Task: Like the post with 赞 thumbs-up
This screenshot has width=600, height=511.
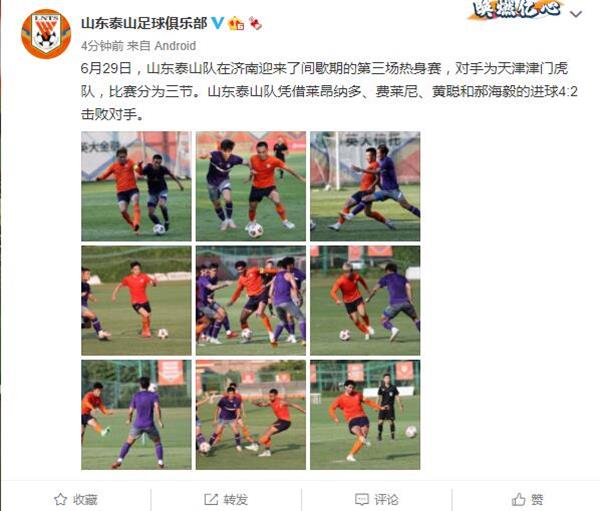Action: (527, 499)
